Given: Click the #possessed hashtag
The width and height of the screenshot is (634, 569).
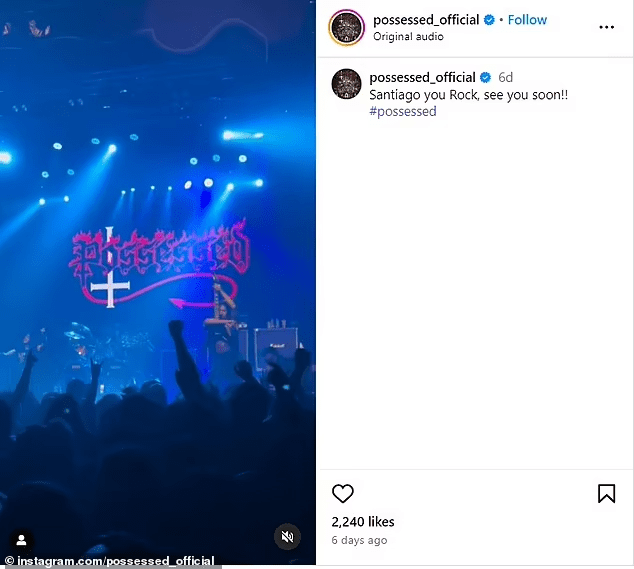Looking at the screenshot, I should (403, 111).
